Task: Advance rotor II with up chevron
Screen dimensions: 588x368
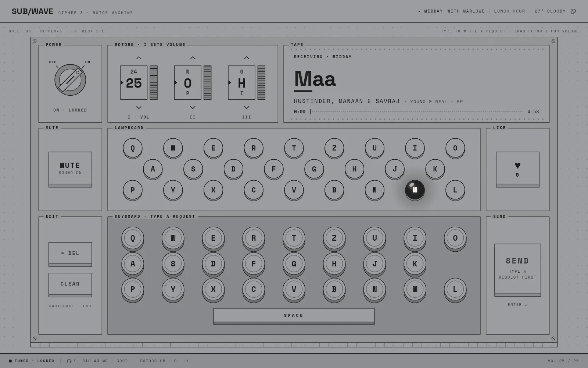Action: 193,58
